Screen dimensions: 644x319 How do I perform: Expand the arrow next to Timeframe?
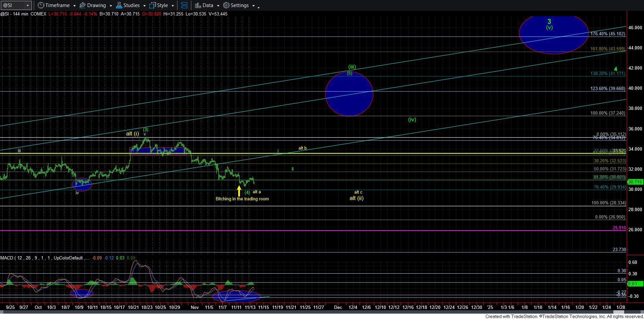(74, 6)
